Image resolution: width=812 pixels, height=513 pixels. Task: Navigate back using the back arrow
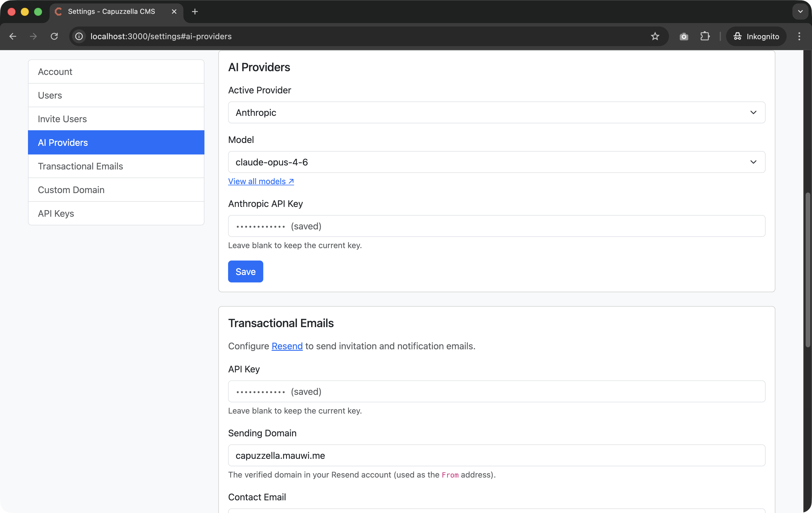click(x=12, y=36)
